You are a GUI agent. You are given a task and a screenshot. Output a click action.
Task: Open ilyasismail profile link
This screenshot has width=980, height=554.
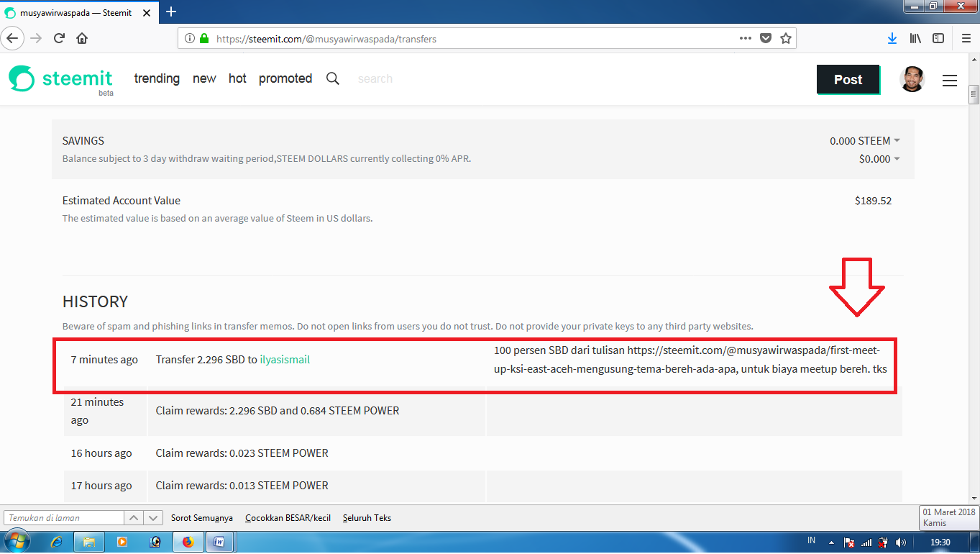click(285, 359)
